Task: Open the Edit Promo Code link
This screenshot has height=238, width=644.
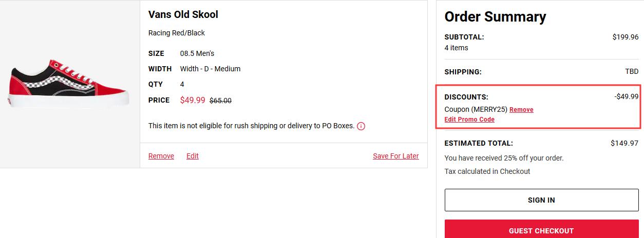Action: point(469,120)
